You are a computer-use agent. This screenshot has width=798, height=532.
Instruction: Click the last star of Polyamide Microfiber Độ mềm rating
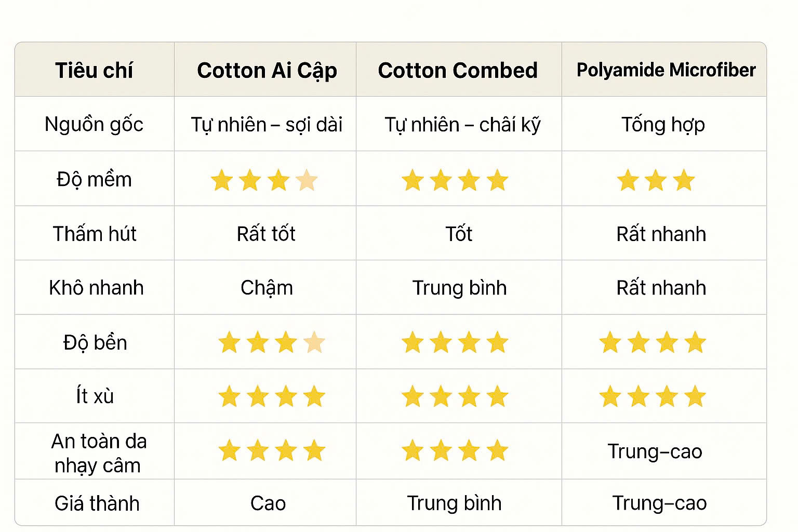tap(684, 180)
